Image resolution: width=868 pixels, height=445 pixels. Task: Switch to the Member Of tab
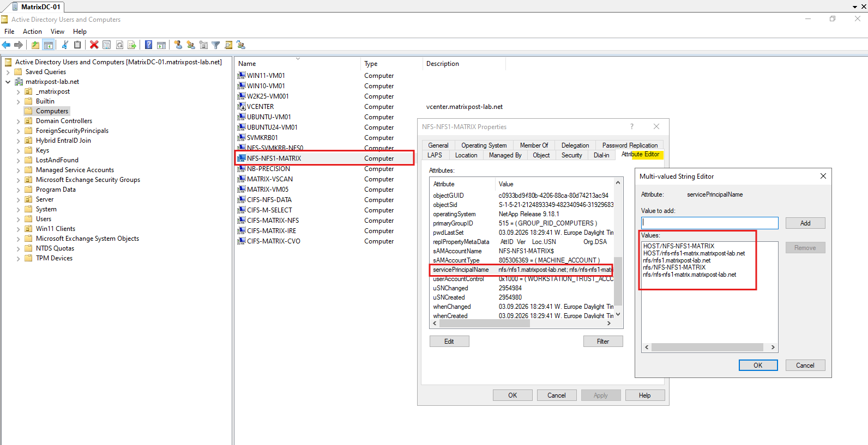[x=534, y=145]
